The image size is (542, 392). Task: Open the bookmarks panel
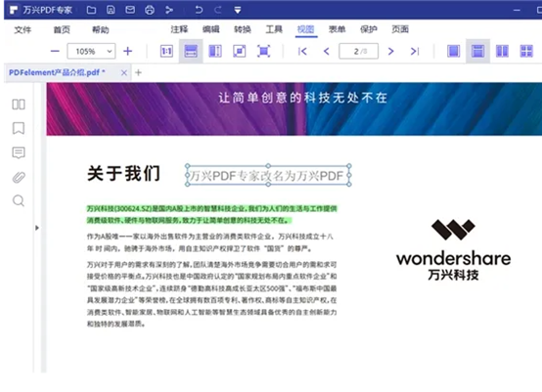(19, 128)
